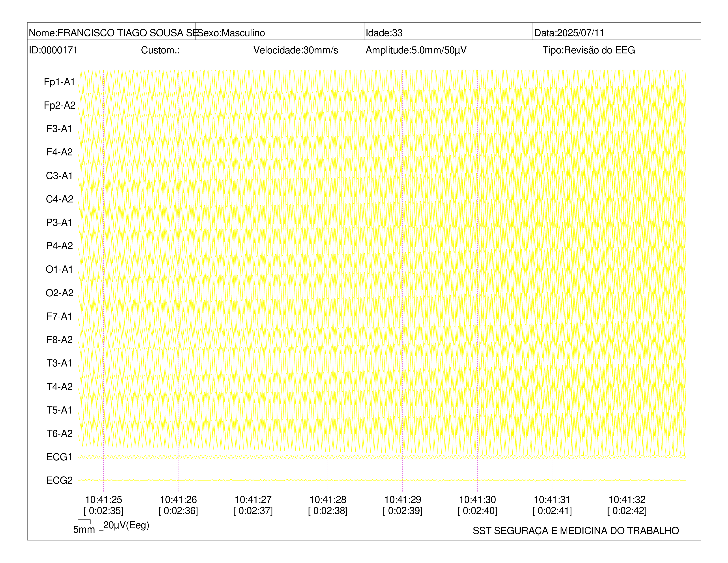Select the 20µV(Eeg) calibration label
The height and width of the screenshot is (563, 728).
click(126, 525)
